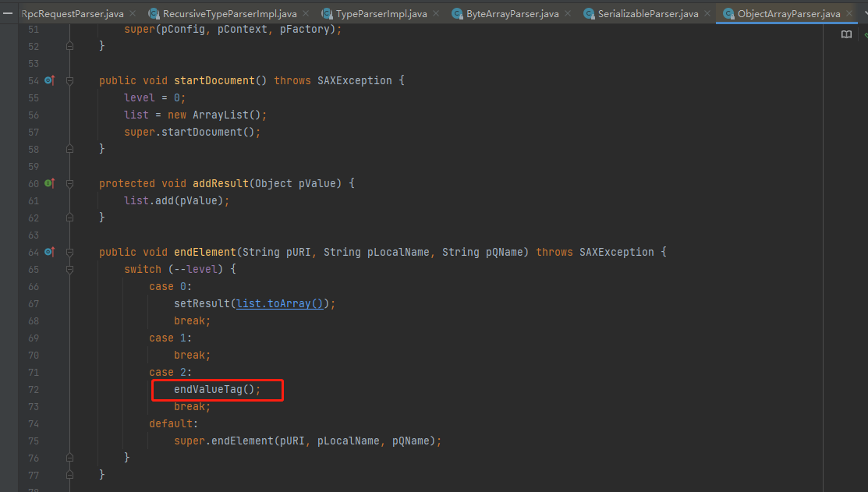Screen dimensions: 868x492
Task: Click class file icon of ObjectArrayParser.java tab
Action: (x=728, y=13)
